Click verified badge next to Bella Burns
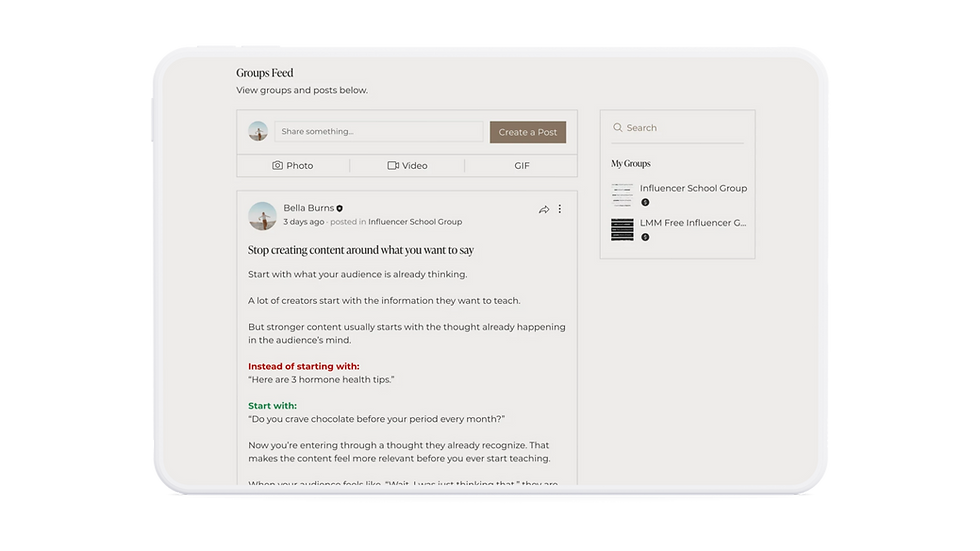The height and width of the screenshot is (551, 980). [x=339, y=209]
